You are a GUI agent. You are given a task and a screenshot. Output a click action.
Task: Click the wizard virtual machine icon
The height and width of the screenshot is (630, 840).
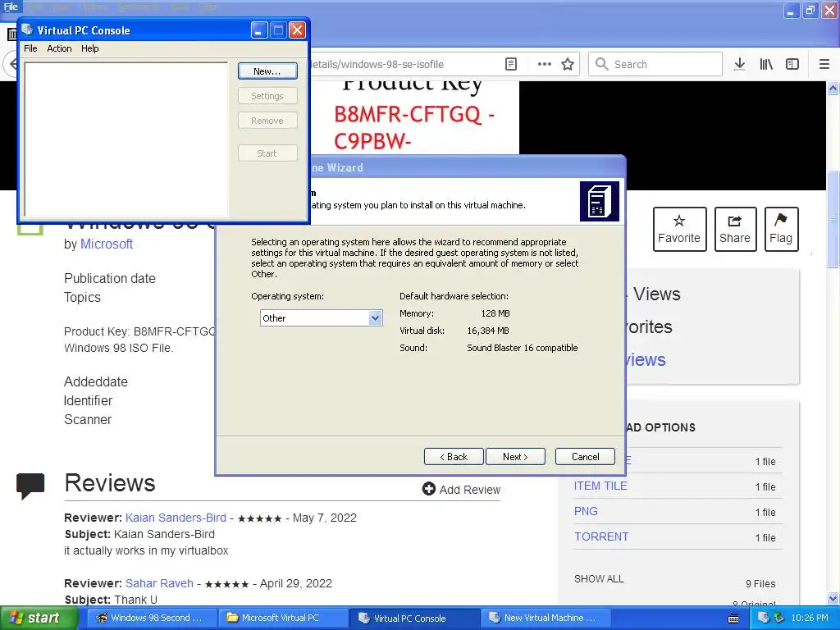tap(600, 202)
